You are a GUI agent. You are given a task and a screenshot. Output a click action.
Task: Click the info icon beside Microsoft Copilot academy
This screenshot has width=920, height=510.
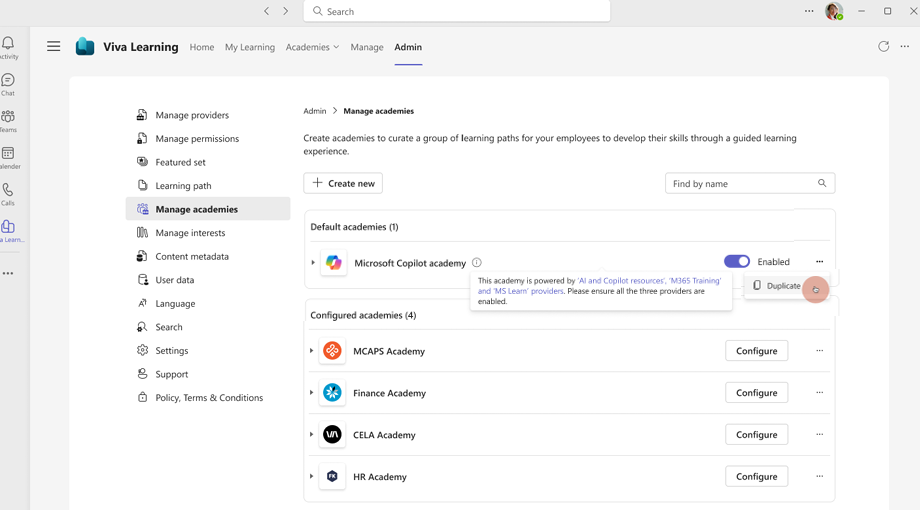(x=477, y=263)
